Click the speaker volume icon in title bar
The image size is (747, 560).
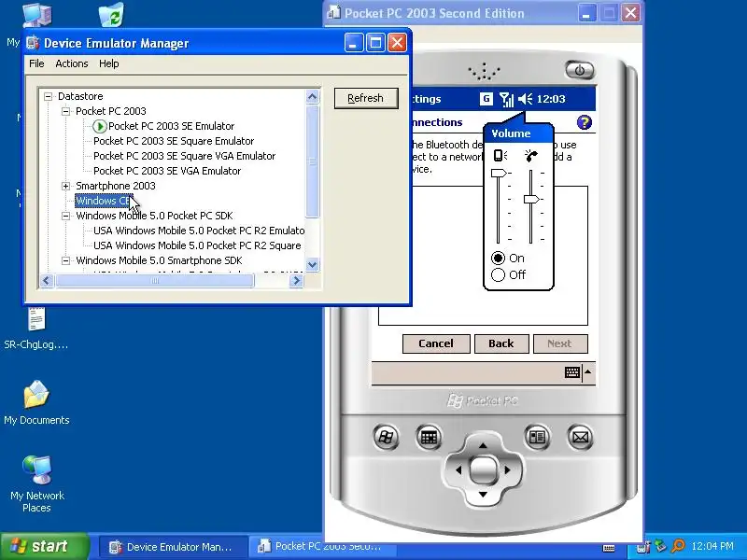click(x=525, y=99)
